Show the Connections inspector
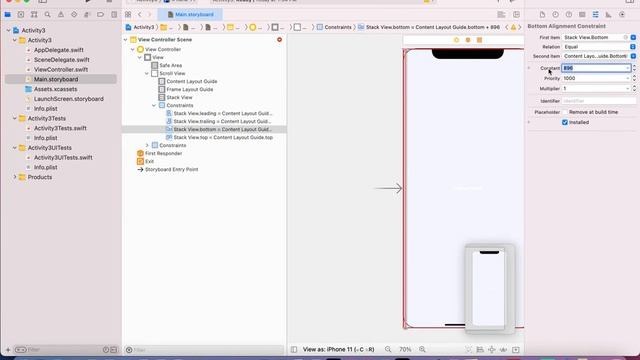Viewport: 640px width, 360px height. [622, 15]
